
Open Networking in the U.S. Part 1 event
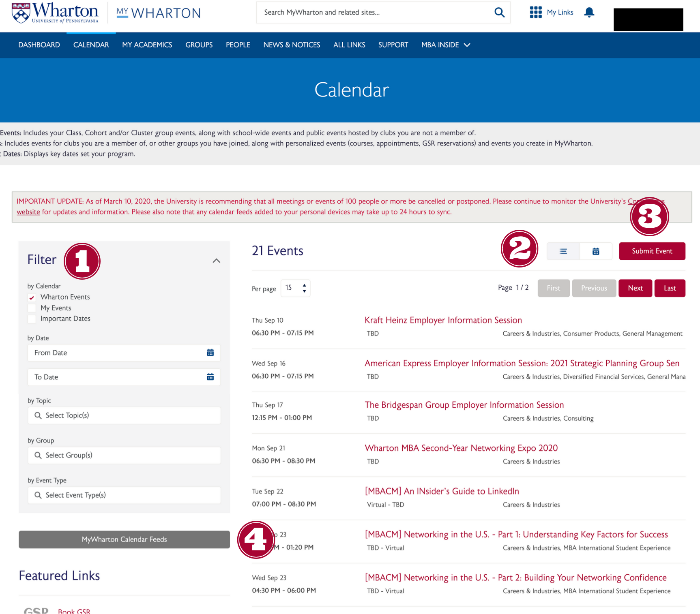point(516,535)
